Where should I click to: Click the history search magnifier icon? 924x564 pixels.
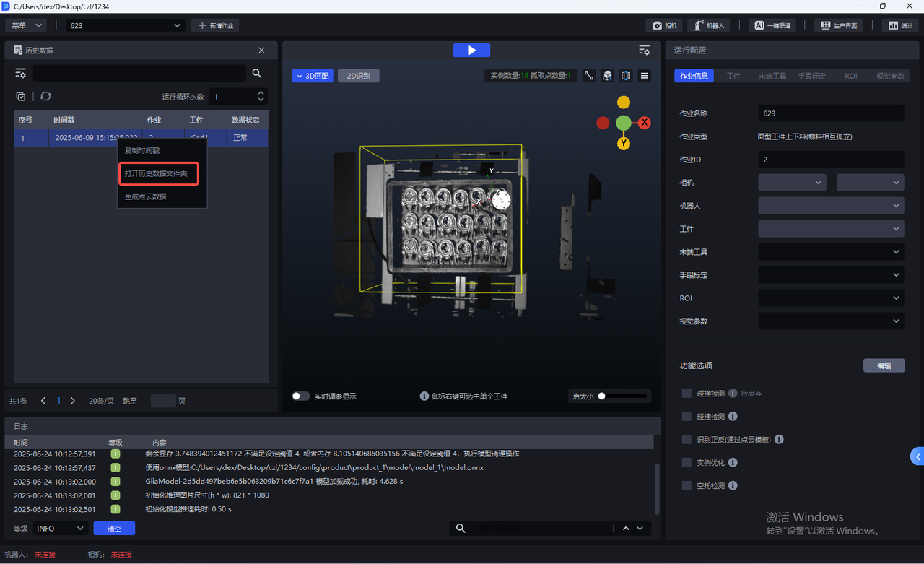pos(257,74)
